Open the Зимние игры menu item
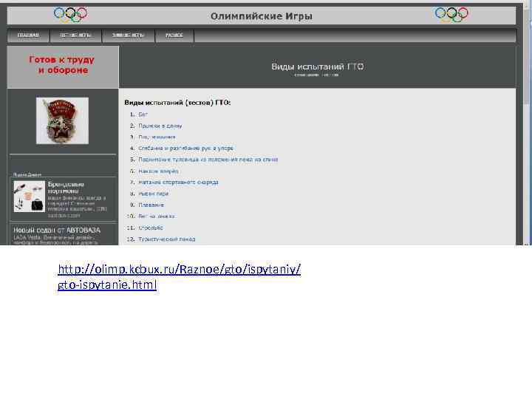 [x=129, y=35]
